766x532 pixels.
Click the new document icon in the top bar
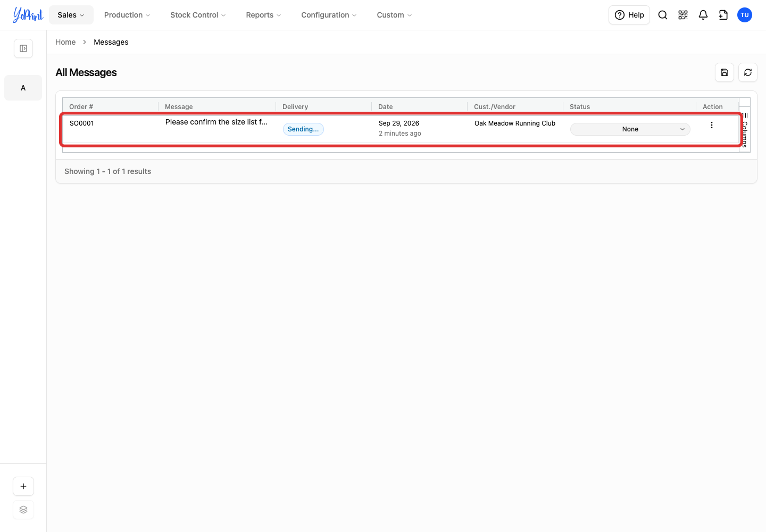click(723, 15)
